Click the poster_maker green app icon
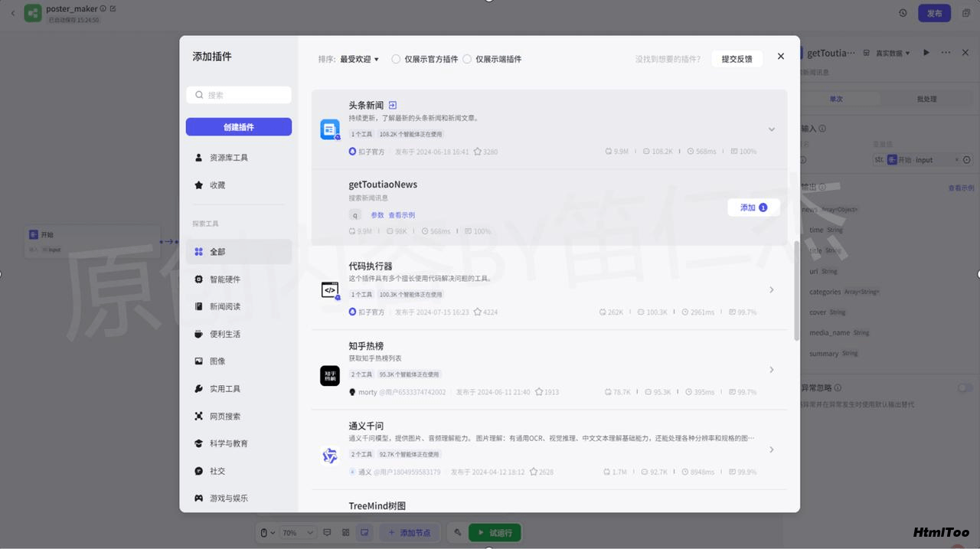Viewport: 980px width, 549px height. (33, 13)
